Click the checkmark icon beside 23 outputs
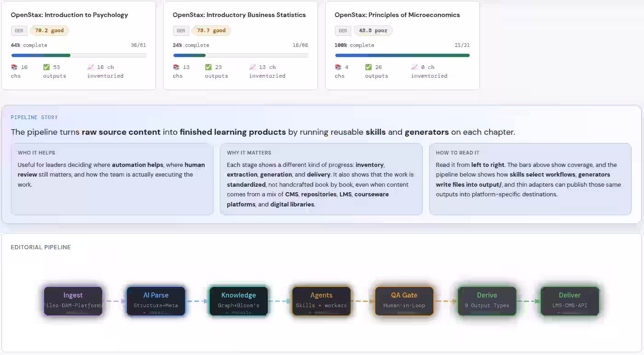 (208, 67)
